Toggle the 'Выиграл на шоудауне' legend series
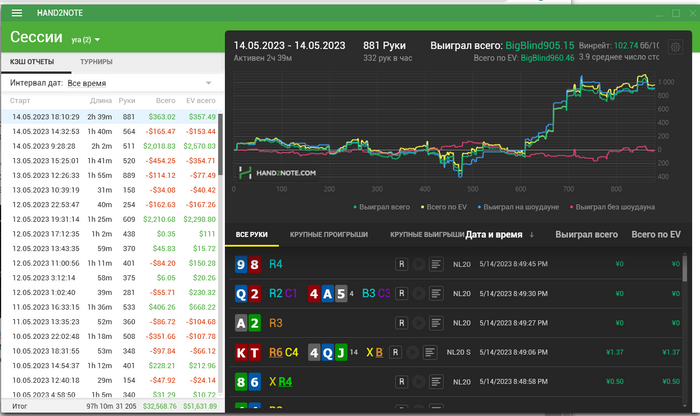This screenshot has height=416, width=700. point(518,207)
